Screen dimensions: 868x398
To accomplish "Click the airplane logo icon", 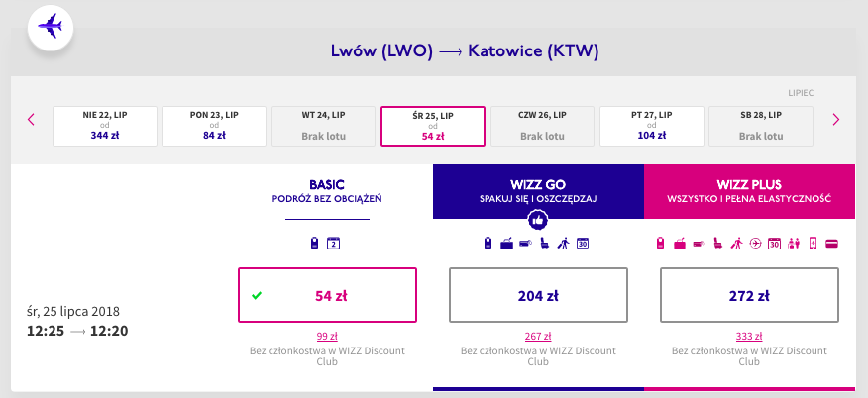I will pos(50,27).
